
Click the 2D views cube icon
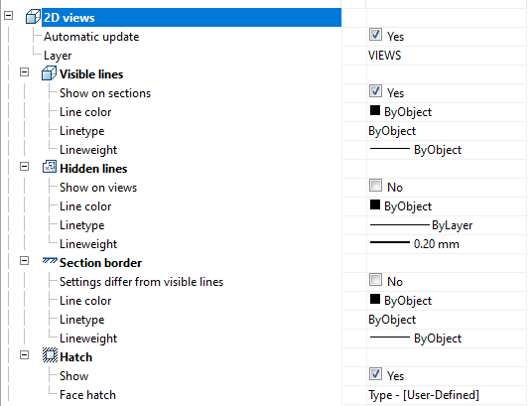click(34, 17)
